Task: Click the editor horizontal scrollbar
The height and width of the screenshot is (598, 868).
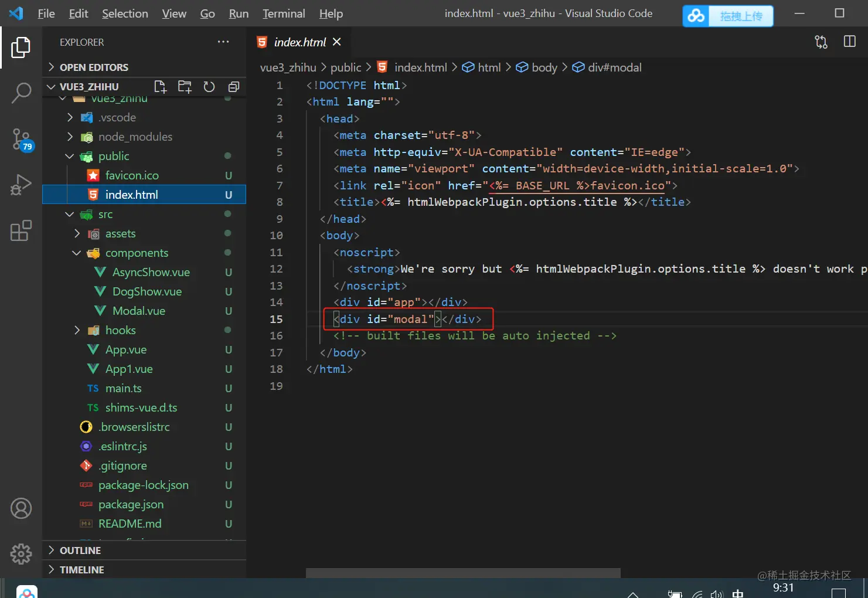Action: (x=463, y=573)
